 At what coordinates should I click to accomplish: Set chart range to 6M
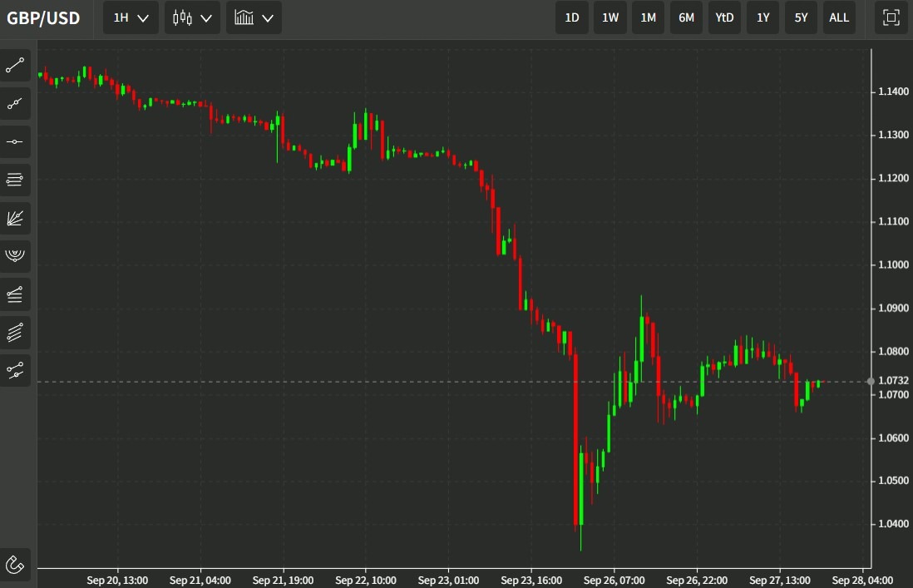click(x=687, y=17)
